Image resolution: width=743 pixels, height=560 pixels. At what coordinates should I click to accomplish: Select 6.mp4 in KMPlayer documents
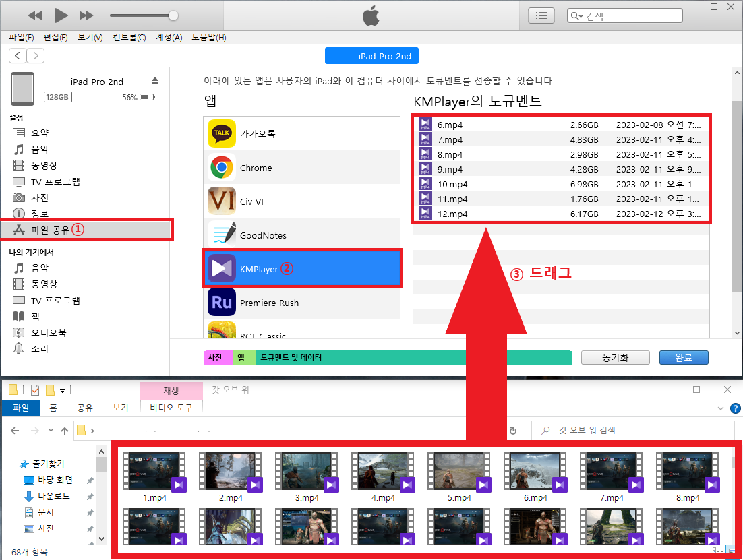(562, 125)
